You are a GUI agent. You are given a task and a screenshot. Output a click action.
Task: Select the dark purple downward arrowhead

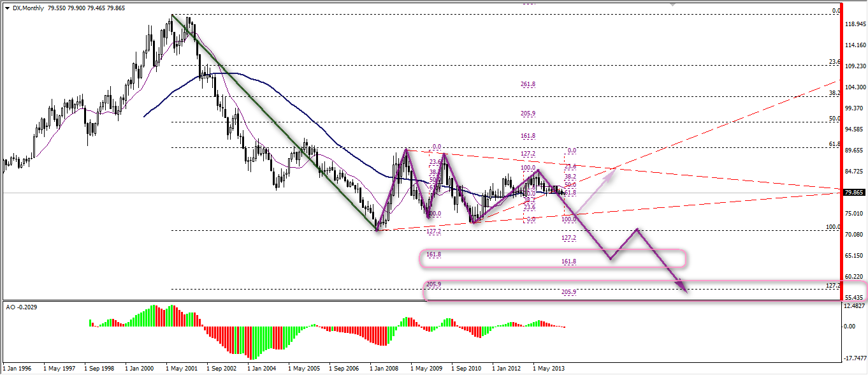pyautogui.click(x=683, y=288)
